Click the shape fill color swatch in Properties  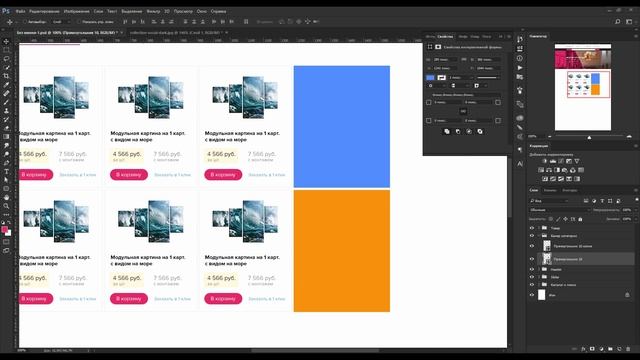tap(430, 78)
